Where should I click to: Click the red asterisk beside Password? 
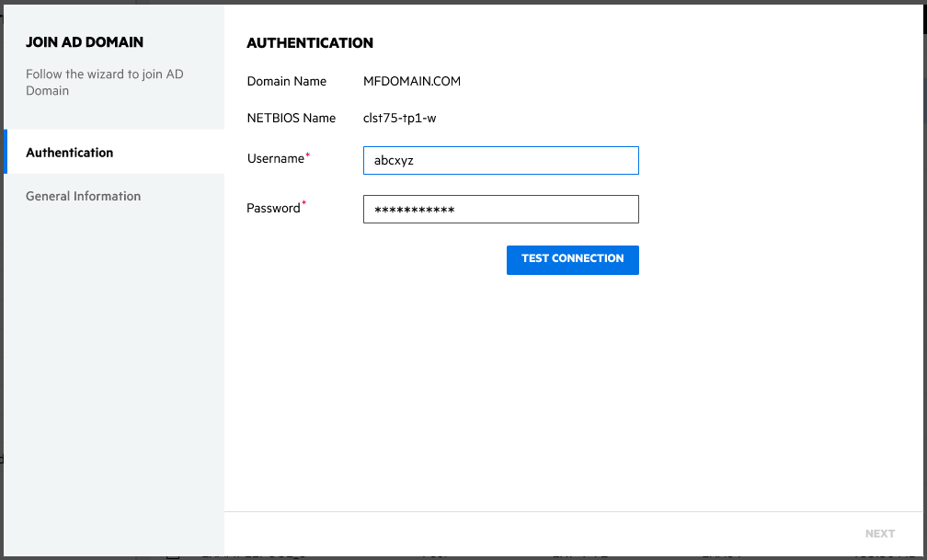point(304,205)
